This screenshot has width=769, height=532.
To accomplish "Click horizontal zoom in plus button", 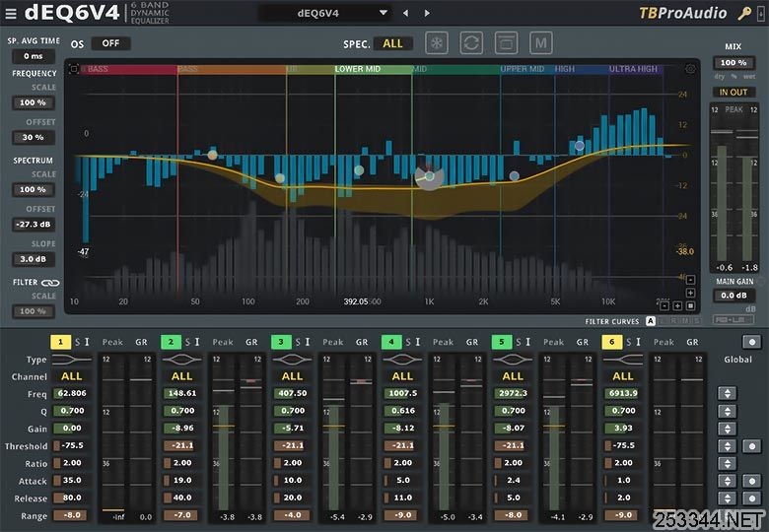I will 677,305.
